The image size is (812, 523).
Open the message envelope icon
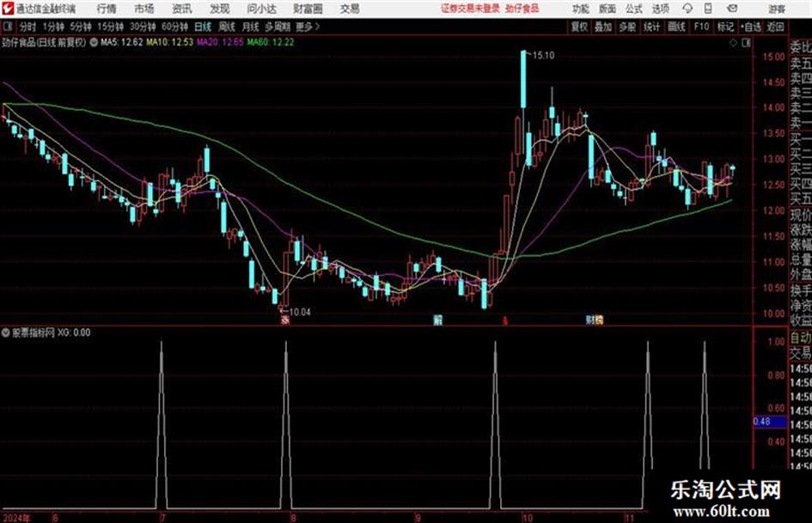click(732, 9)
